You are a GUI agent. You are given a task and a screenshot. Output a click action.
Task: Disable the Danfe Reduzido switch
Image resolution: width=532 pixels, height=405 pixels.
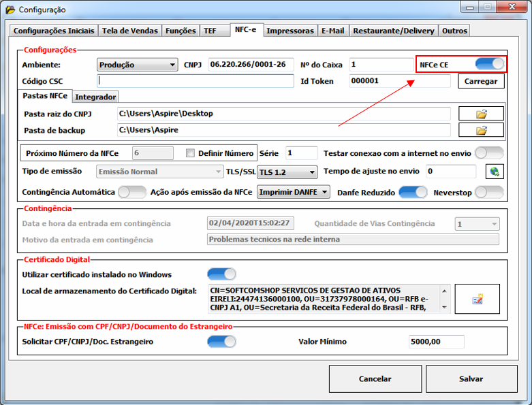pyautogui.click(x=413, y=193)
